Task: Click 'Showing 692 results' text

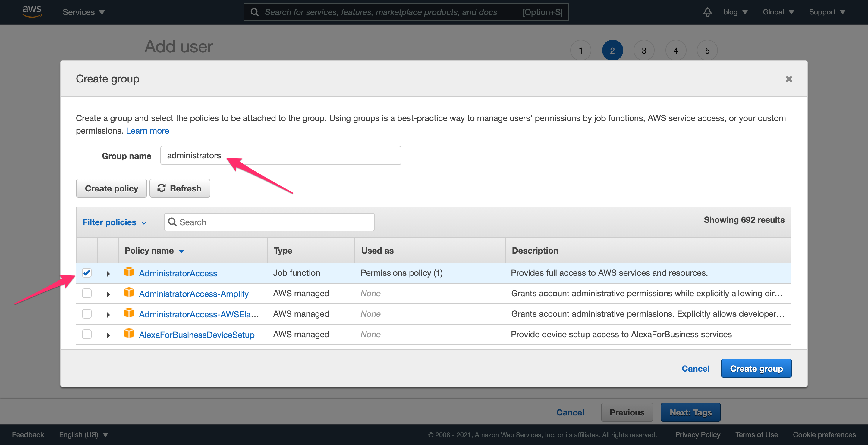Action: coord(744,220)
